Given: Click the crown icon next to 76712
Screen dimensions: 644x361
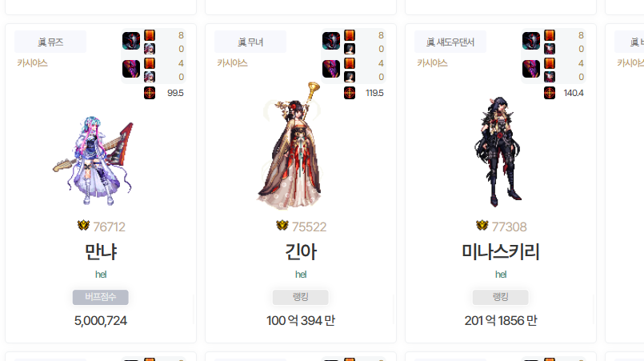Looking at the screenshot, I should click(83, 225).
